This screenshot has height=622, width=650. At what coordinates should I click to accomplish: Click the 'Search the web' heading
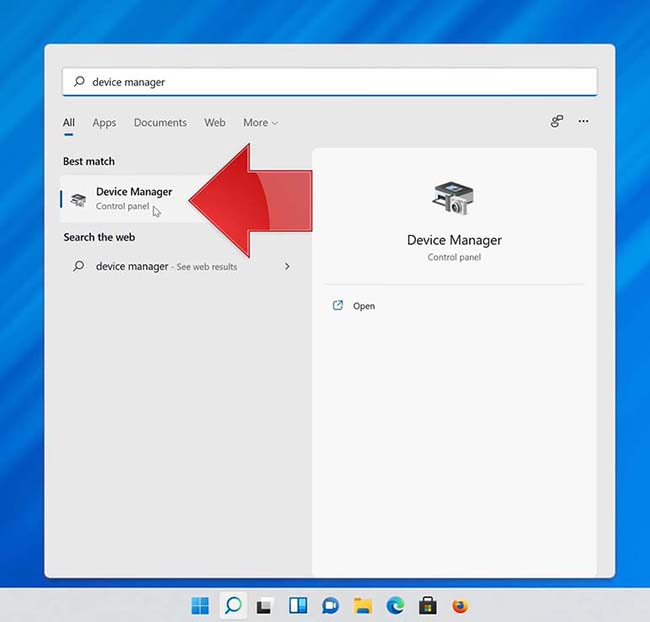[x=99, y=237]
